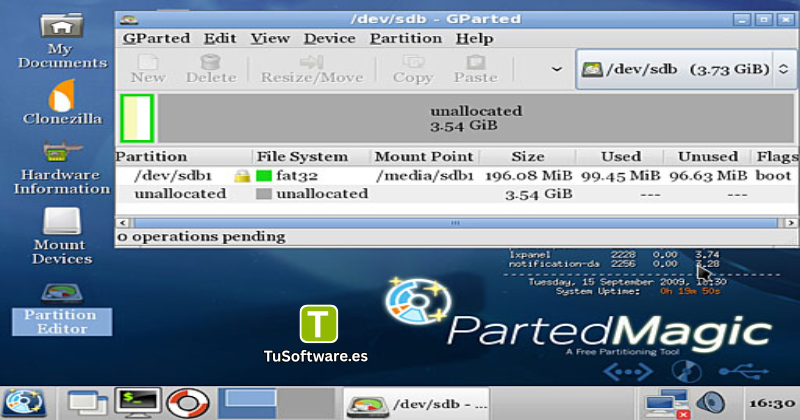Click the GParted title bar icon

129,19
